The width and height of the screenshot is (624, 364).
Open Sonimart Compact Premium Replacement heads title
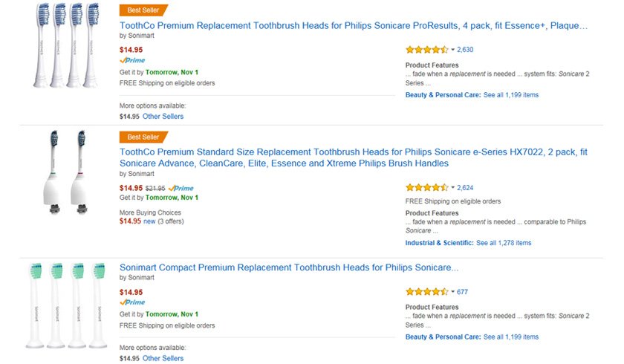[289, 267]
